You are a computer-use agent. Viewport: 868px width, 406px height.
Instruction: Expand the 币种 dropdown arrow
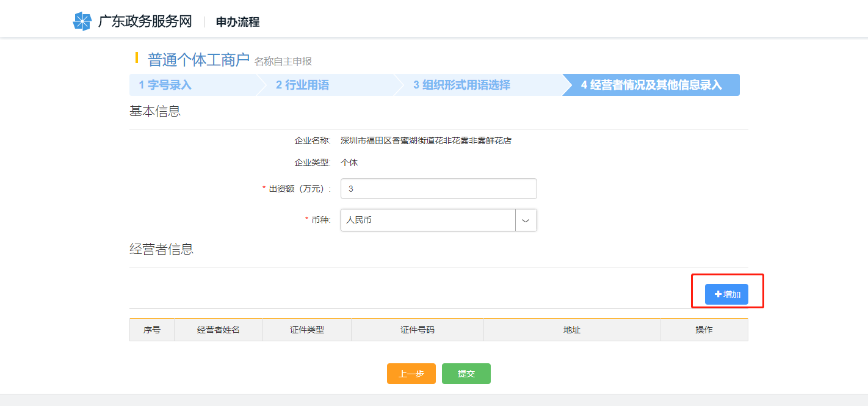[526, 220]
